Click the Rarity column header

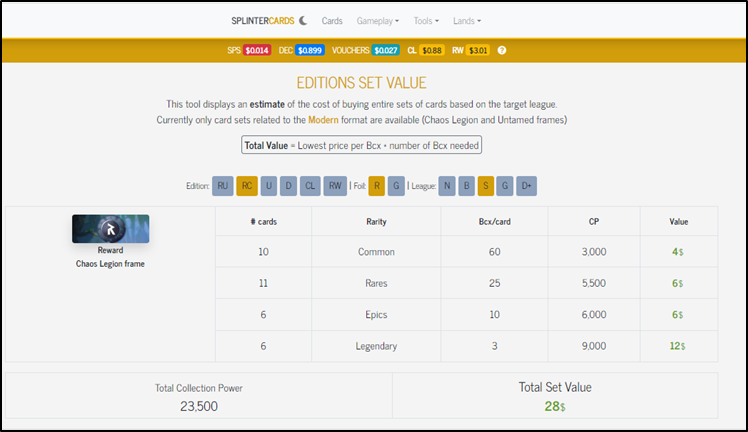point(376,221)
